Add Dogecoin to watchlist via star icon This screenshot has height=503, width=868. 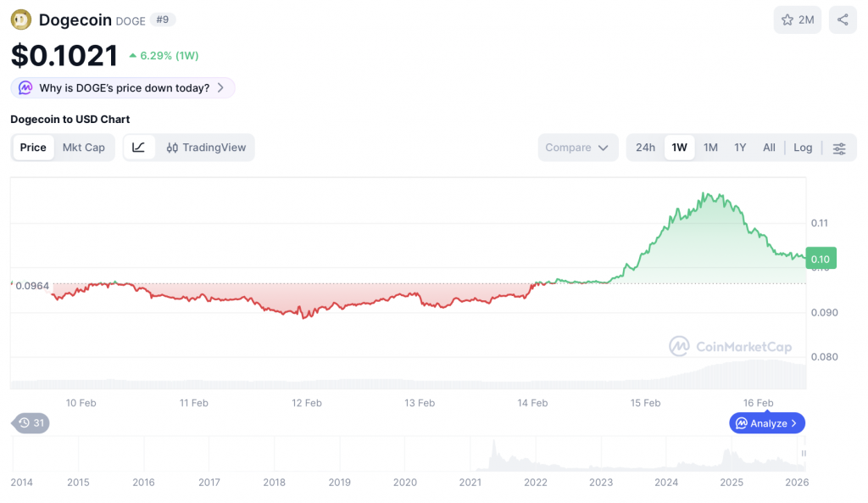[x=797, y=20]
